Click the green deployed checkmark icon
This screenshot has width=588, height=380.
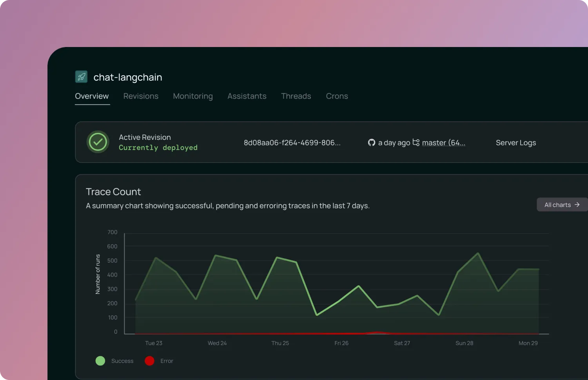(98, 142)
